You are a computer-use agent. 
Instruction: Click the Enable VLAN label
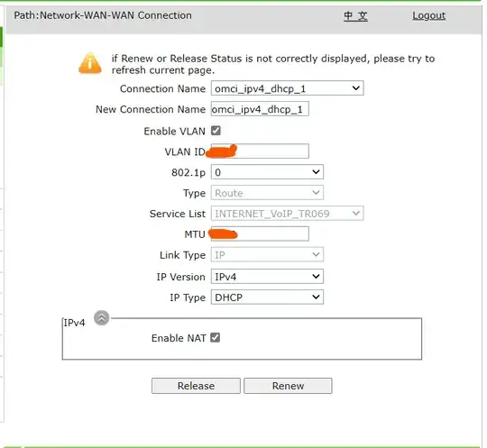pos(175,132)
